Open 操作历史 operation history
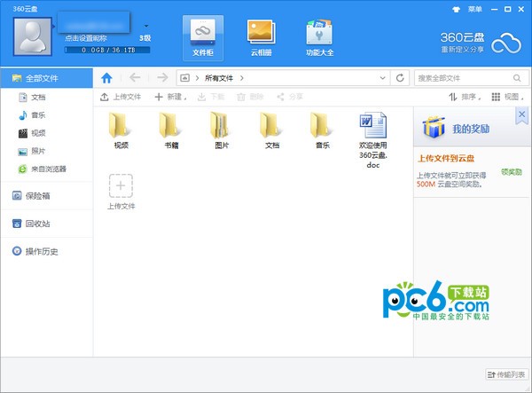 tap(35, 251)
